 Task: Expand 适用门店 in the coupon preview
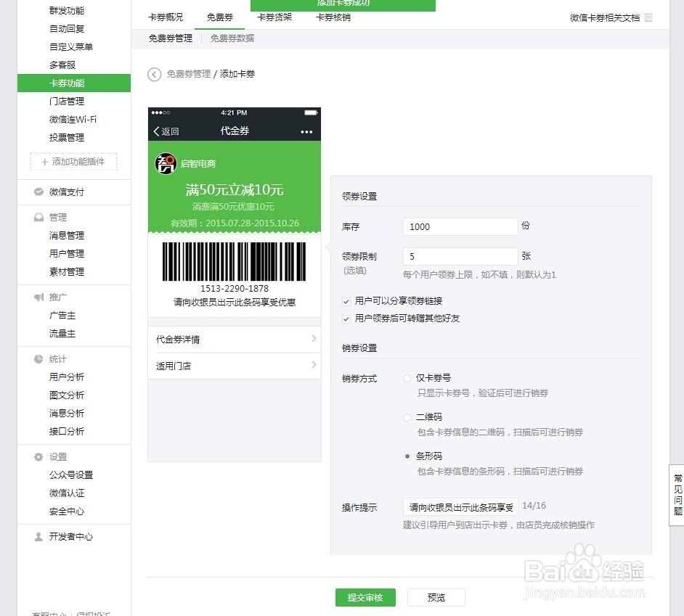(234, 366)
